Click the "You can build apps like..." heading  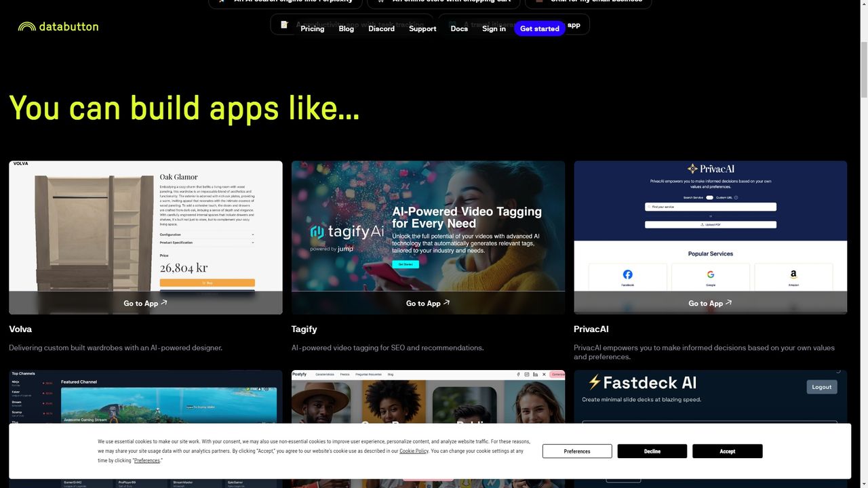click(x=184, y=108)
